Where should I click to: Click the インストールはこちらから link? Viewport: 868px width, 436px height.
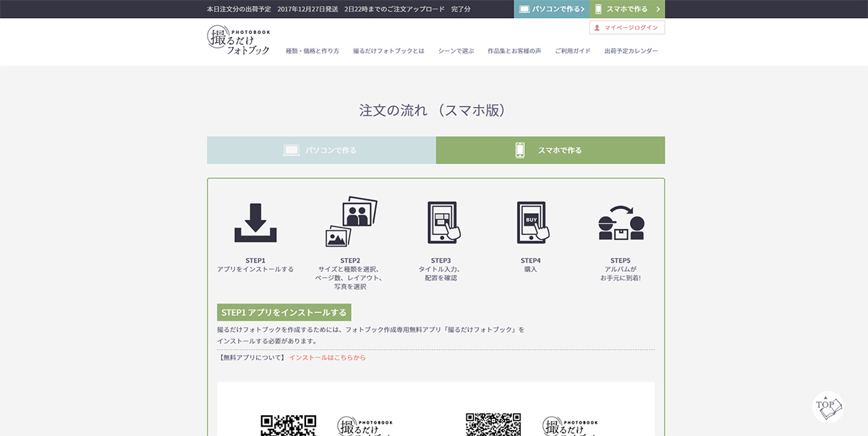(x=327, y=357)
